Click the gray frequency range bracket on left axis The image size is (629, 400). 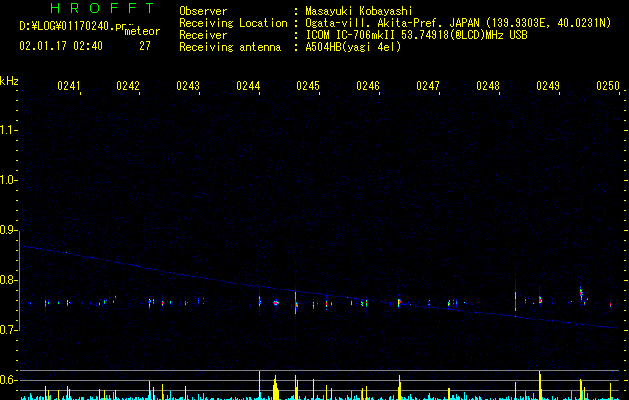pos(20,280)
